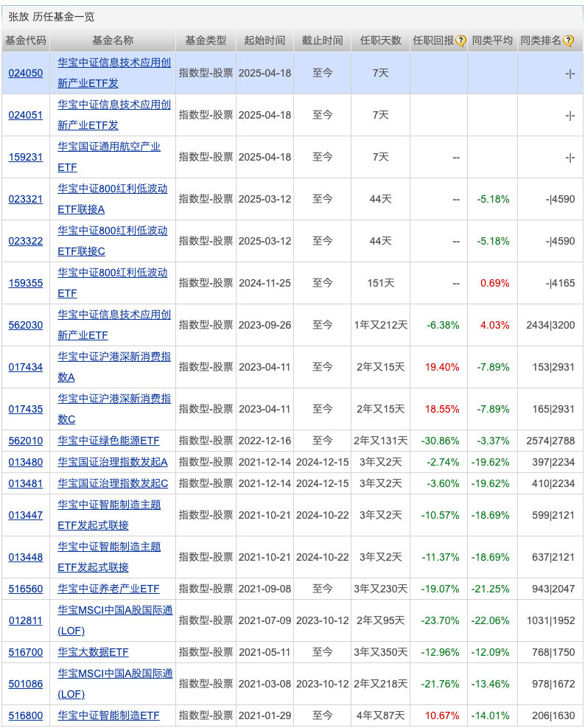Click the 起始时间 column header
The height and width of the screenshot is (728, 585).
pyautogui.click(x=265, y=41)
